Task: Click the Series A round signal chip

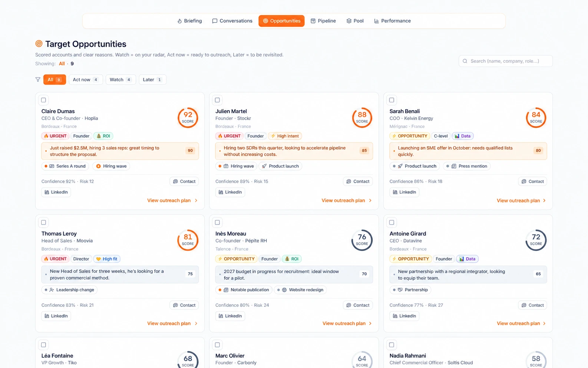Action: (65, 166)
